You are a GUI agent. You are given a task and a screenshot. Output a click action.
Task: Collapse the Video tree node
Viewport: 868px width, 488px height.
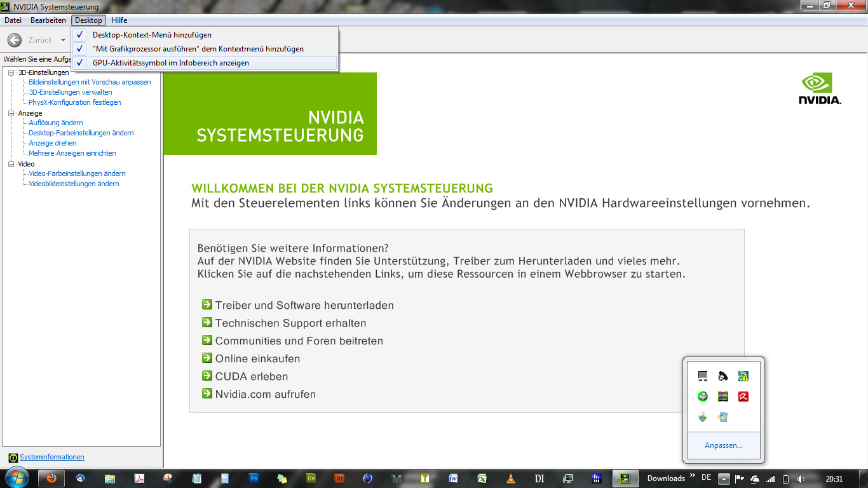point(11,164)
